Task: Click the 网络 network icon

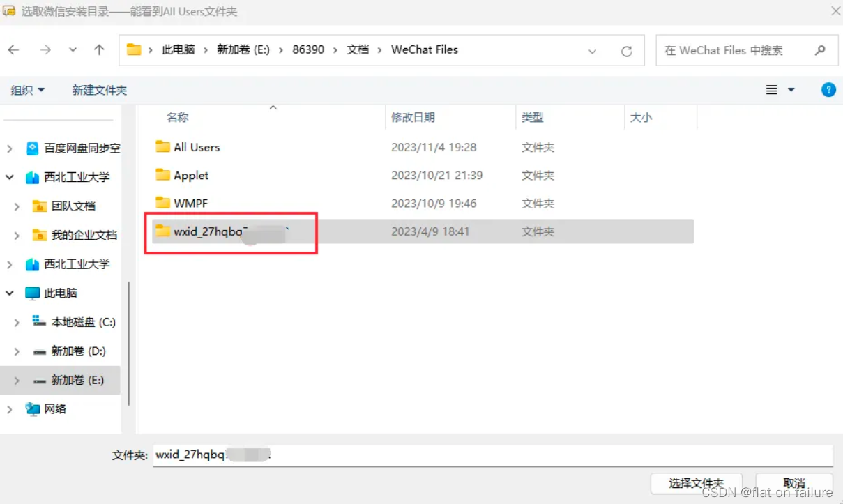Action: click(33, 409)
